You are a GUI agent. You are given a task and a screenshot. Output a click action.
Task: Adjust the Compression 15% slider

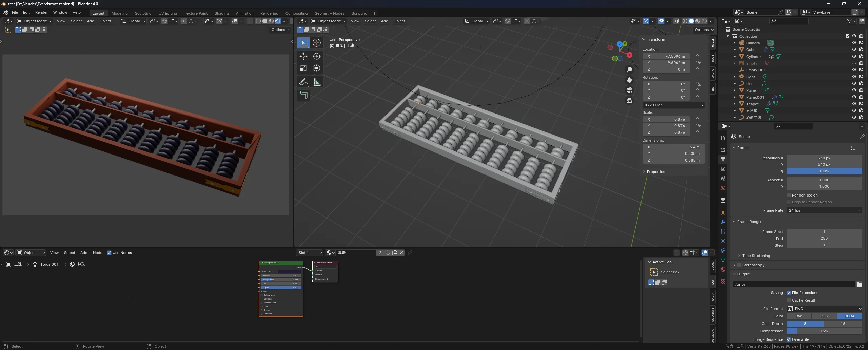824,331
